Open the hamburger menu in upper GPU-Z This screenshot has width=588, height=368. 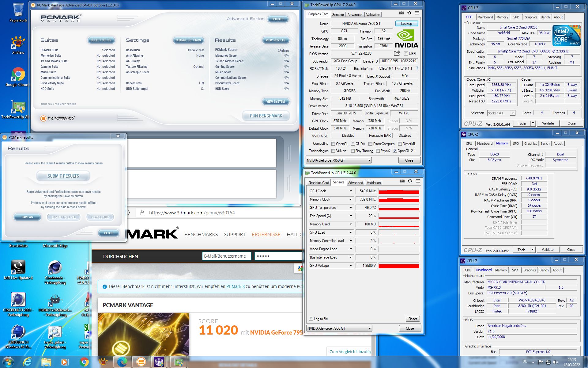(417, 13)
